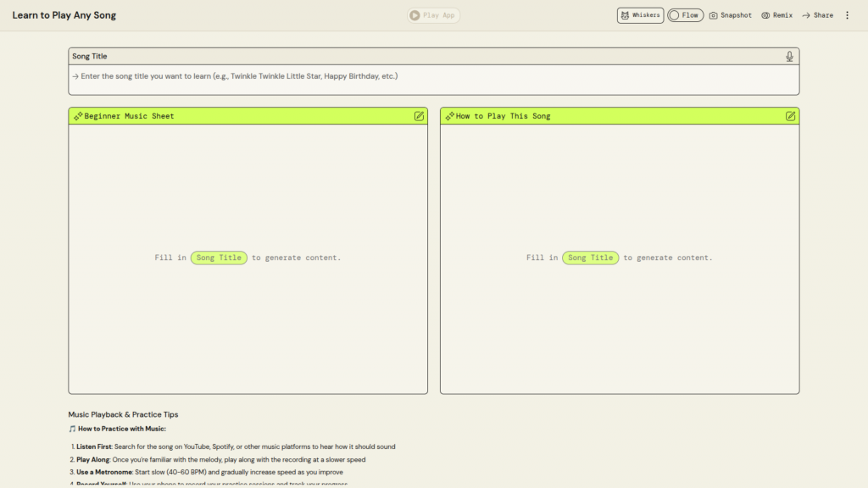Click the Whiskers cat icon
Screen dimensions: 868x488
(625, 15)
